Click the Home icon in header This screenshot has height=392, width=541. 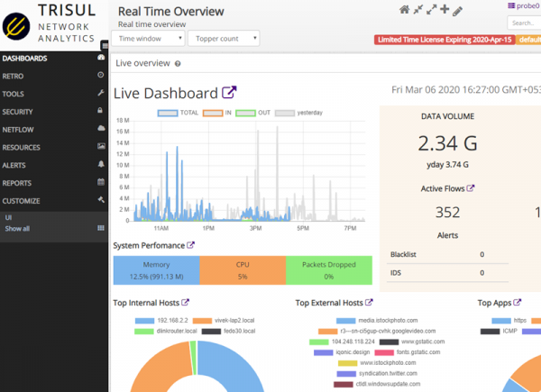[x=405, y=10]
